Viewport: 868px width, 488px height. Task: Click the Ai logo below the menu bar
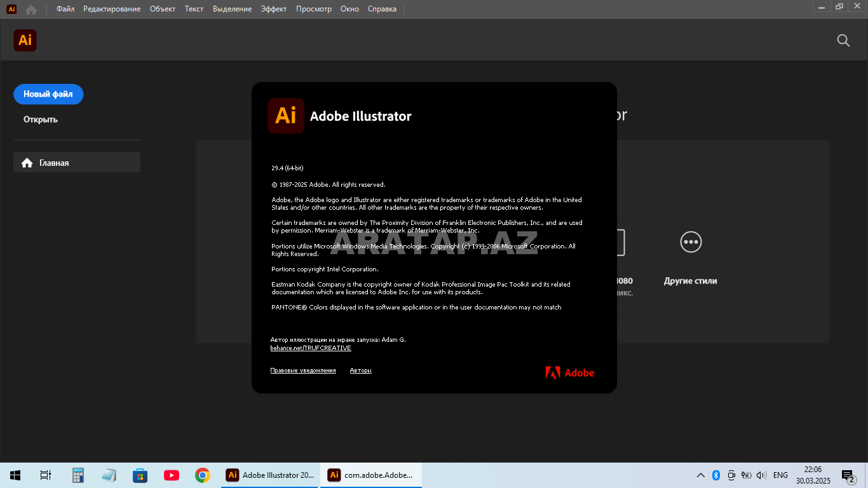25,40
